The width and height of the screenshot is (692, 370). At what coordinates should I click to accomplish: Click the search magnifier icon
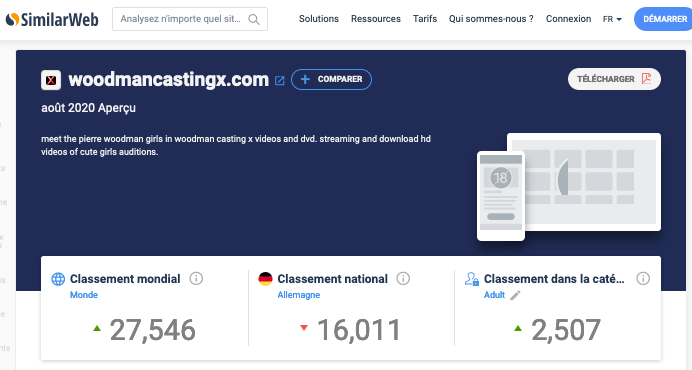click(254, 19)
